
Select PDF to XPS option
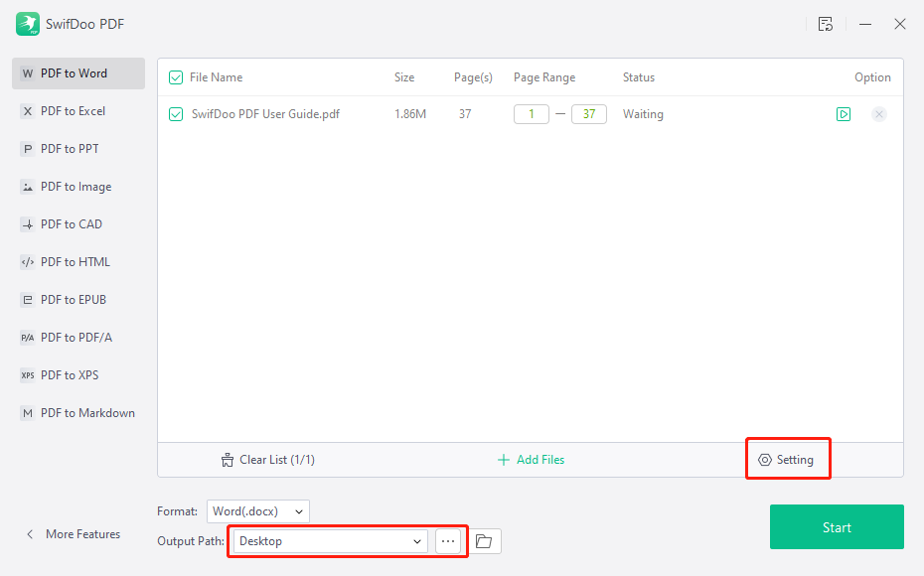click(x=78, y=375)
